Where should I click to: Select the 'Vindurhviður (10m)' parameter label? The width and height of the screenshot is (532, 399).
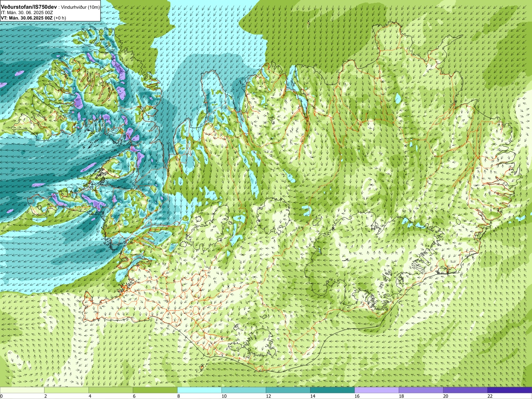point(81,7)
